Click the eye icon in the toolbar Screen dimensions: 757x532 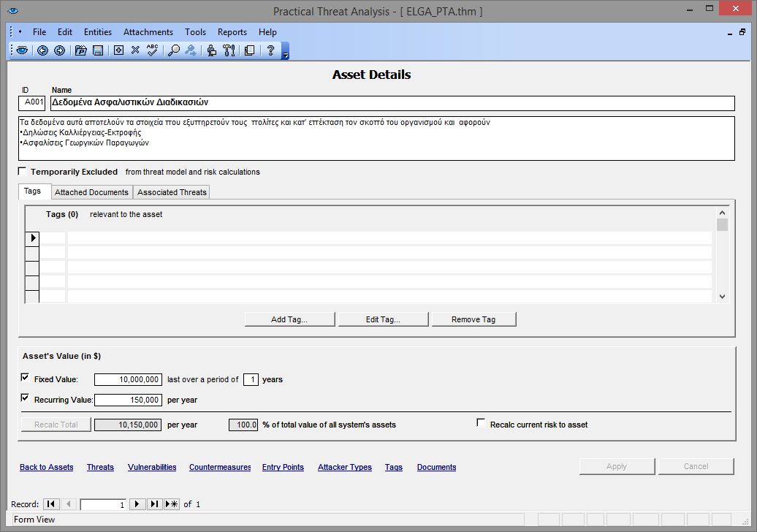coord(22,50)
